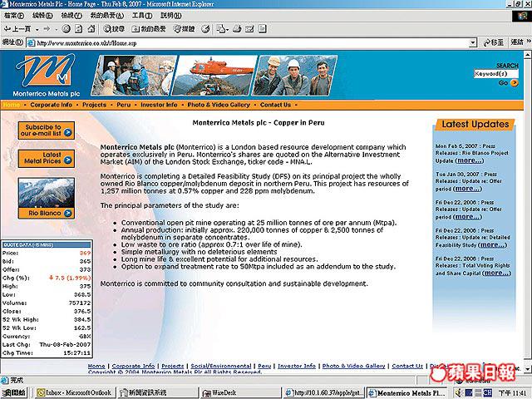The image size is (532, 399).
Task: Select Photo & Video Gallery in nav bar
Action: tap(219, 105)
